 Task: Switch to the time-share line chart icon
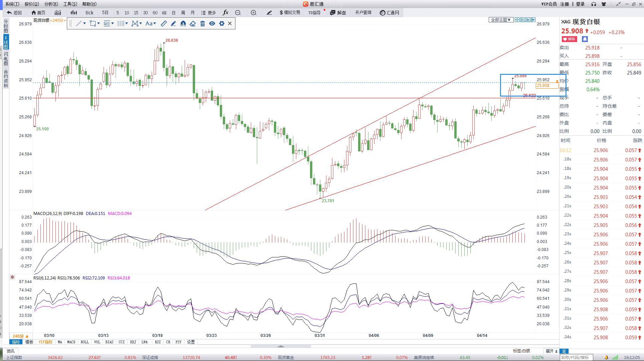[58, 13]
